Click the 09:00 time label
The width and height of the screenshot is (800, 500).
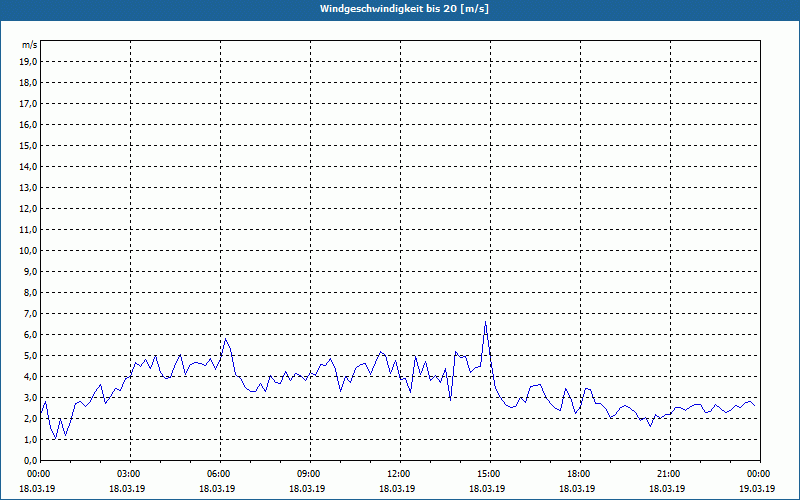310,474
